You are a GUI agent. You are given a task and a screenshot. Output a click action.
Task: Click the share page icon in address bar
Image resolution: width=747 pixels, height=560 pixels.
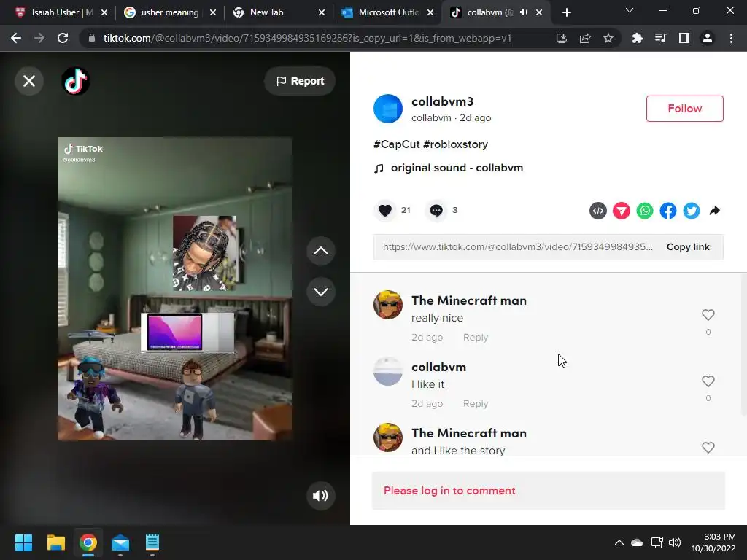pyautogui.click(x=585, y=38)
